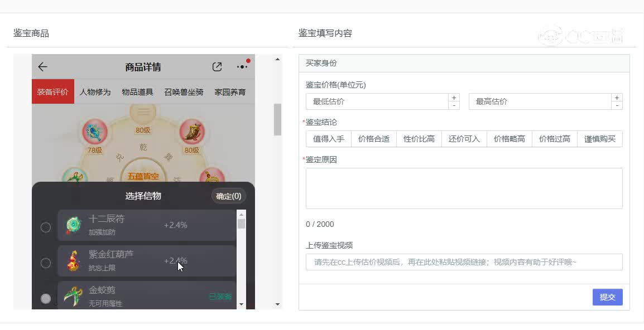This screenshot has height=330, width=644.
Task: Increase 最低估价 with plus stepper
Action: [x=454, y=98]
